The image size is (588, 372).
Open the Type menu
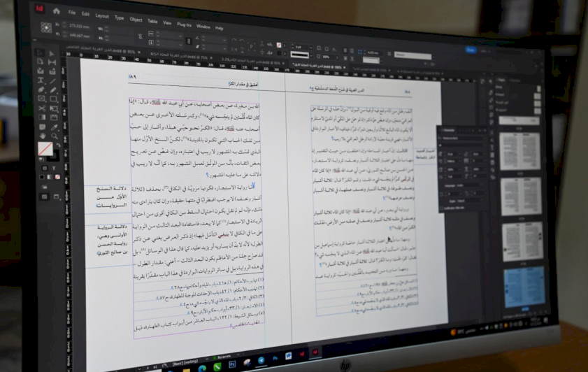(x=120, y=17)
